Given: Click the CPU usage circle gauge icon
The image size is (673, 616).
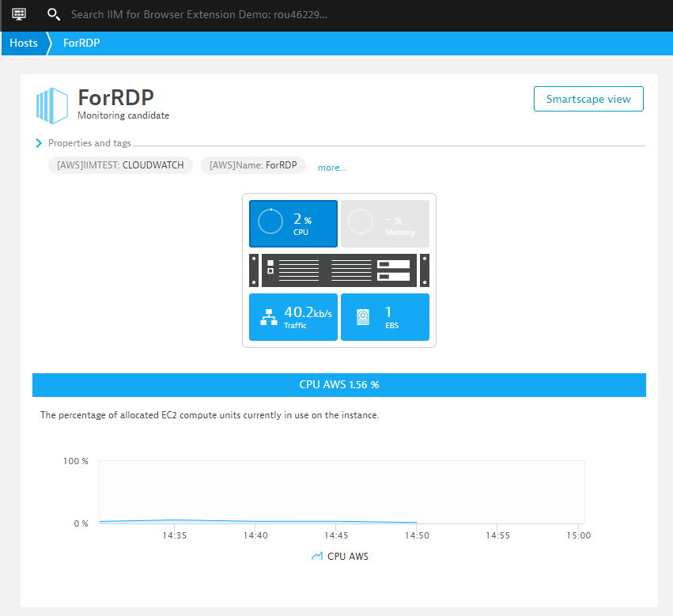Looking at the screenshot, I should [270, 222].
